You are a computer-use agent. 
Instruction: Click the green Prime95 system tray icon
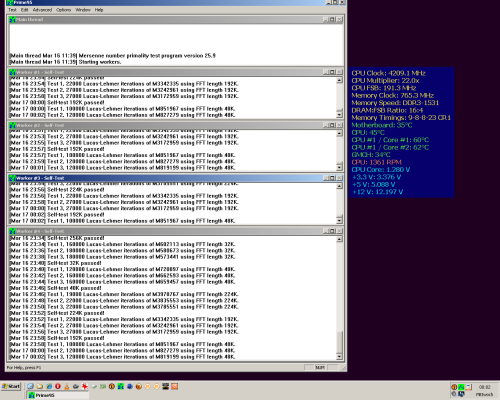click(461, 387)
